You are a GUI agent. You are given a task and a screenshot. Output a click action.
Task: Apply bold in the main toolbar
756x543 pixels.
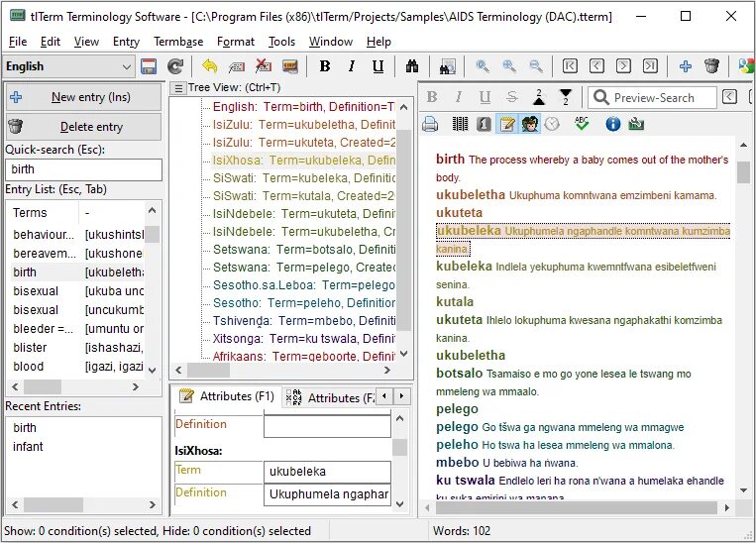pyautogui.click(x=325, y=66)
